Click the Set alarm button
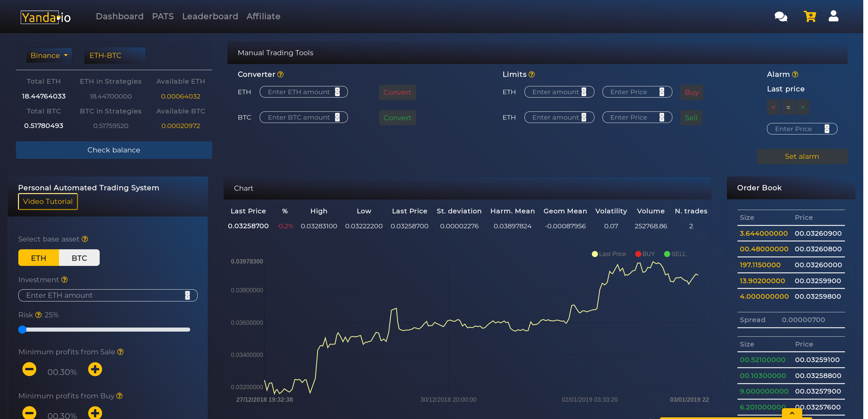Viewport: 868px width, 419px height. [802, 156]
